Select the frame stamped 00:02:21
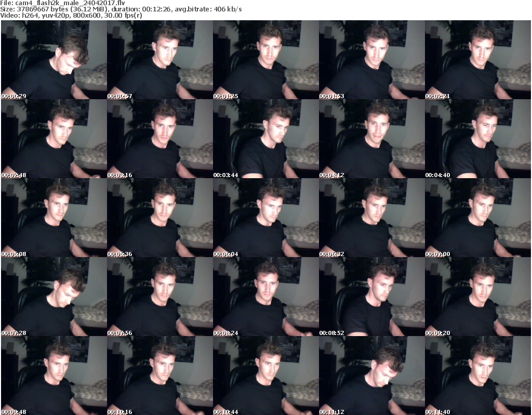The height and width of the screenshot is (415, 532). (x=478, y=60)
